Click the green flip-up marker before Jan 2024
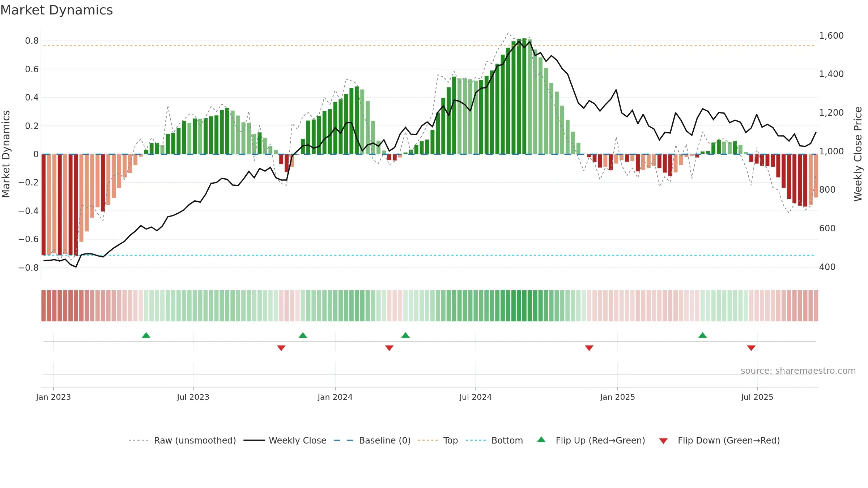This screenshot has height=488, width=868. [x=303, y=335]
